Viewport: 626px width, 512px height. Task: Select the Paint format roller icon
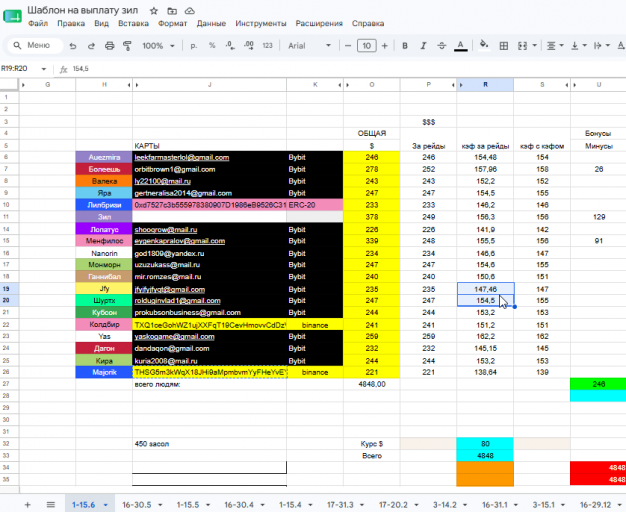[127, 46]
